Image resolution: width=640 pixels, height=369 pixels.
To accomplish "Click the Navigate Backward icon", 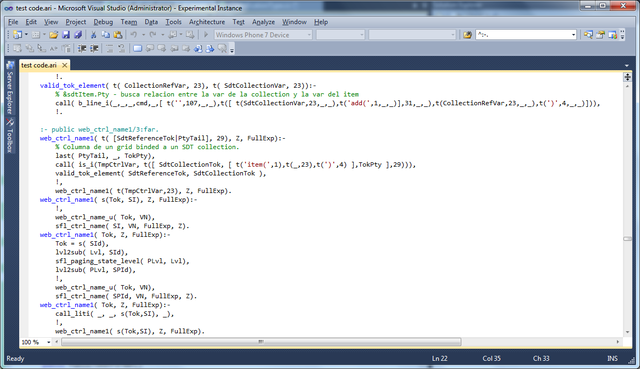I will click(x=173, y=35).
